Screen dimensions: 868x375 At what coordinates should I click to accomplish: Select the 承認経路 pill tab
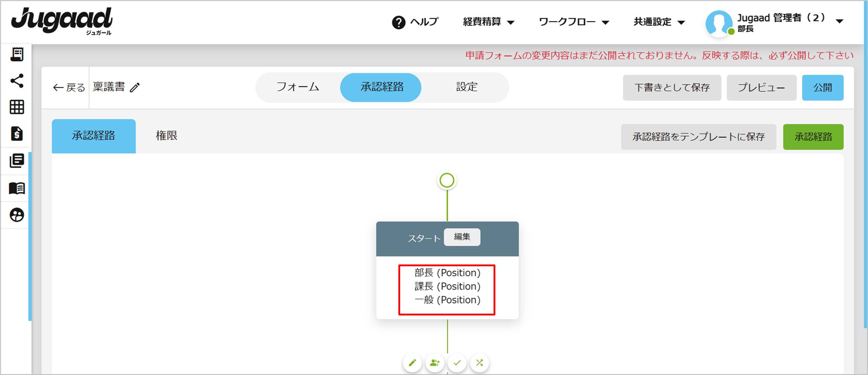(381, 87)
